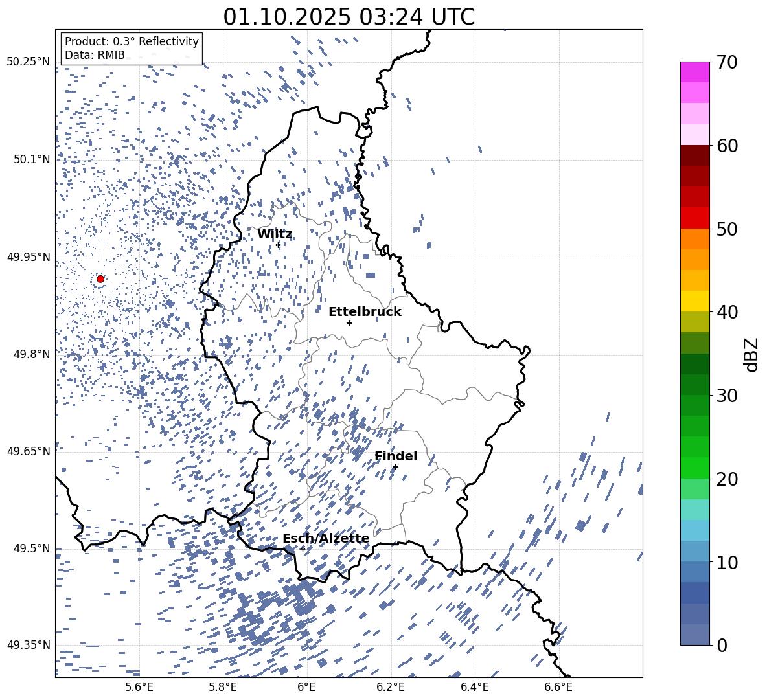This screenshot has height=700, width=767.
Task: Click the 49.35°N latitude tick label
Action: pyautogui.click(x=29, y=645)
